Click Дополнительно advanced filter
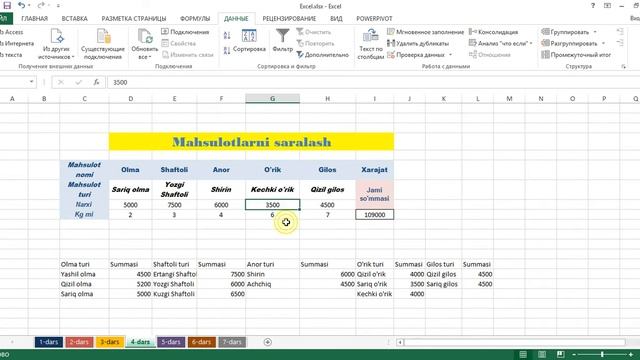Screen dimensions: 640x360 coord(322,55)
